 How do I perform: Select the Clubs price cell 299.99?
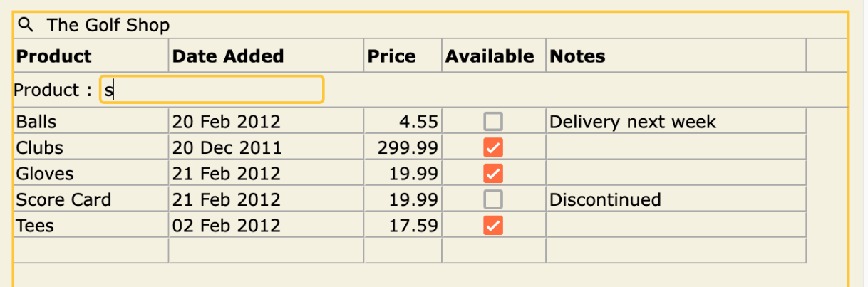(x=403, y=148)
